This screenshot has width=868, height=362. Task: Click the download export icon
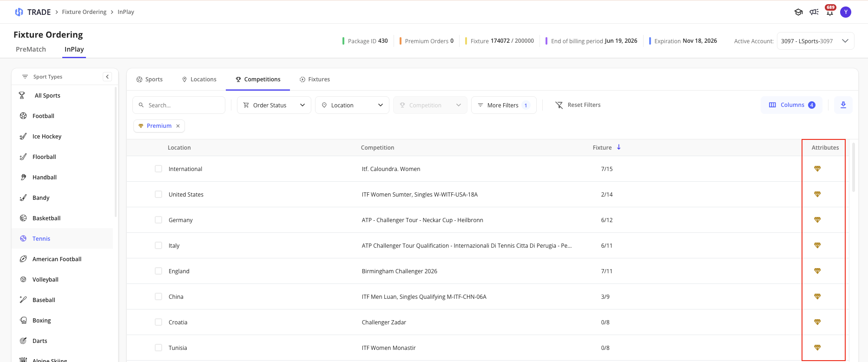coord(843,105)
